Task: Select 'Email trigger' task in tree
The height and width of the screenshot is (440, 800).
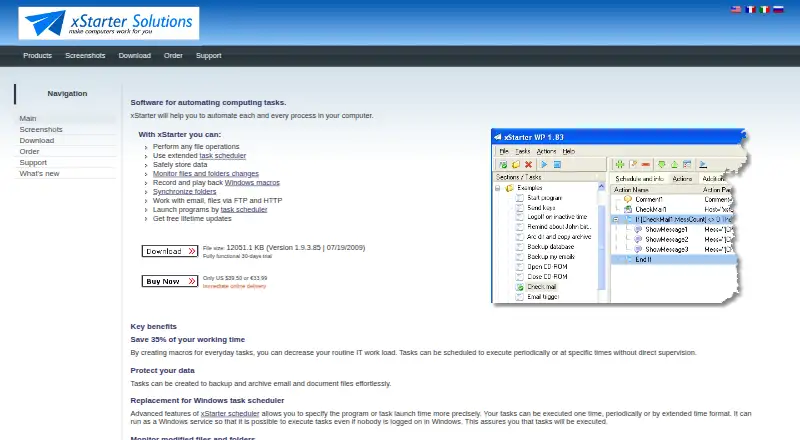Action: click(x=543, y=297)
